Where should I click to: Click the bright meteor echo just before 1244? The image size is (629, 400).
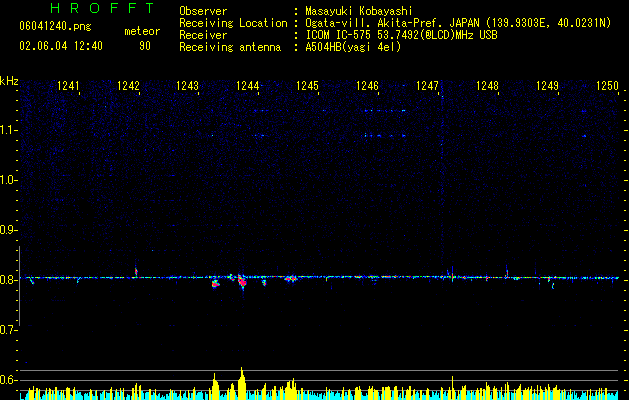[x=242, y=281]
